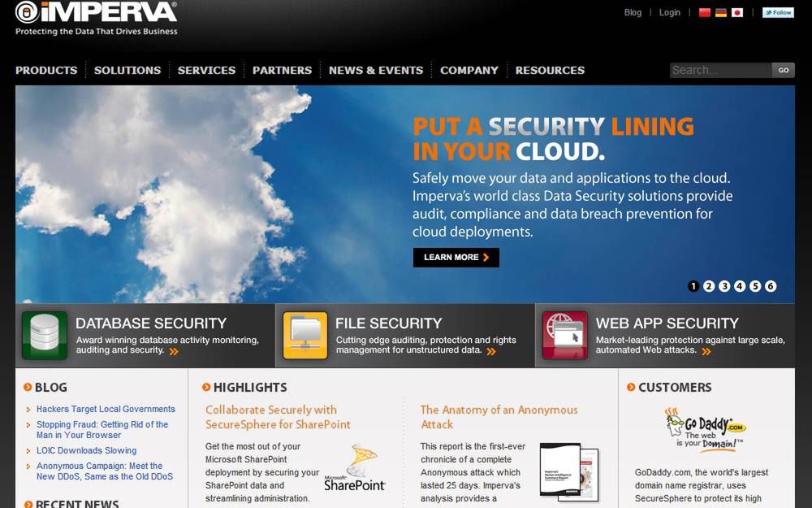Image resolution: width=812 pixels, height=508 pixels.
Task: Switch to banner slide 2
Action: tap(709, 286)
